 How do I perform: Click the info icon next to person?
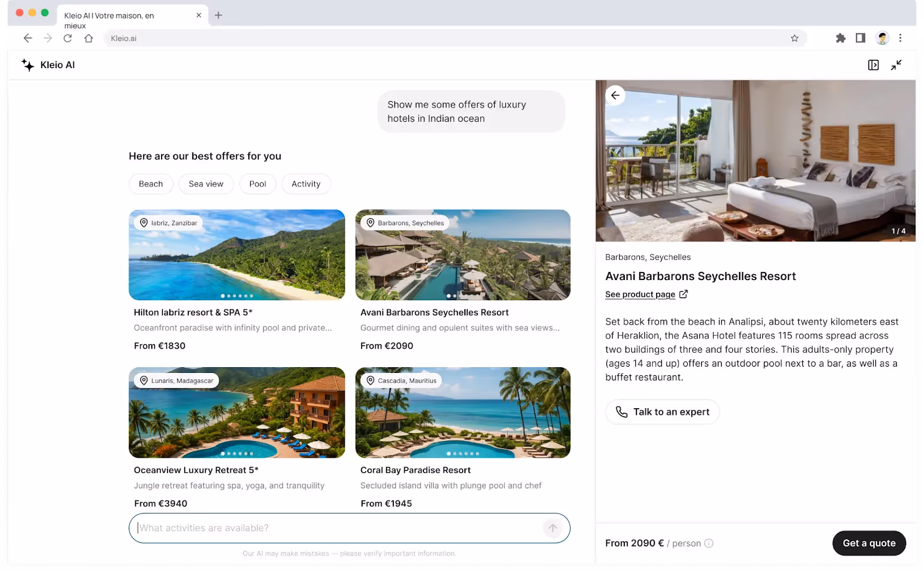pos(709,543)
